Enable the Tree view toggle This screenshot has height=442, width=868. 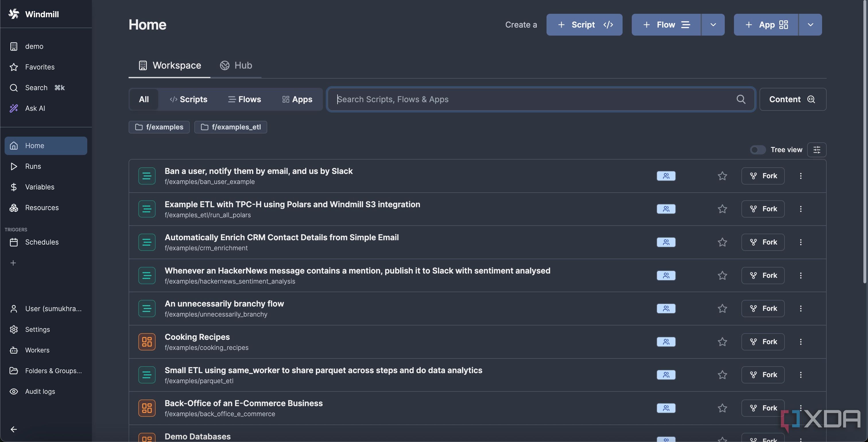pos(758,150)
